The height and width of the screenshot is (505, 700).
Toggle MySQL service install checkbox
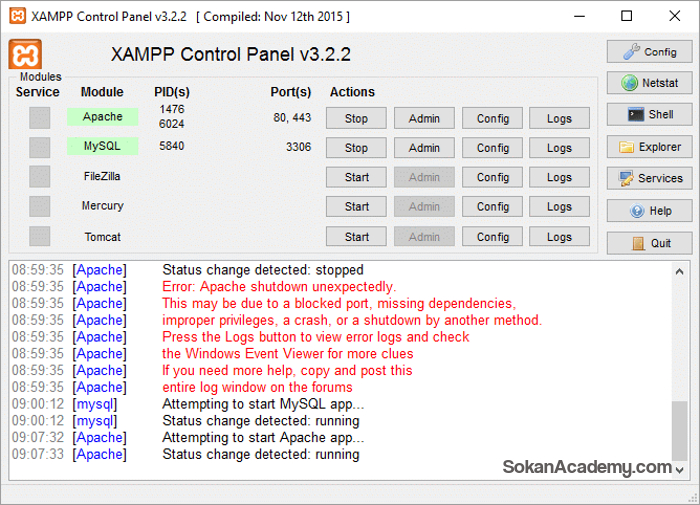tap(39, 147)
